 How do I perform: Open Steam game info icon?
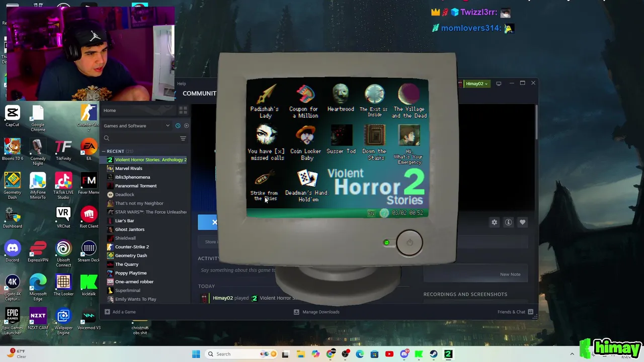(x=508, y=222)
